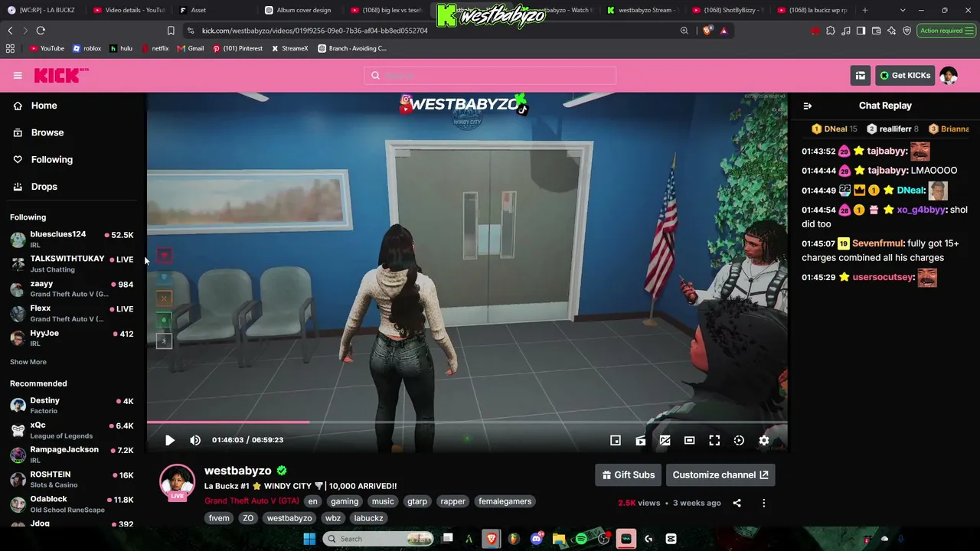Open bluesclues124 channel in Following

72,240
